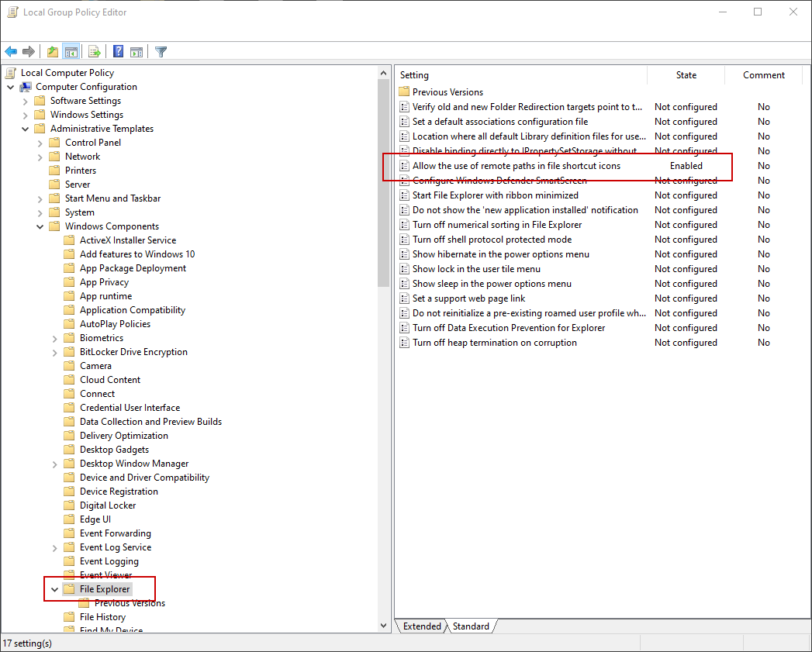Image resolution: width=812 pixels, height=652 pixels.
Task: Select Show sleep in the power options menu
Action: point(492,284)
